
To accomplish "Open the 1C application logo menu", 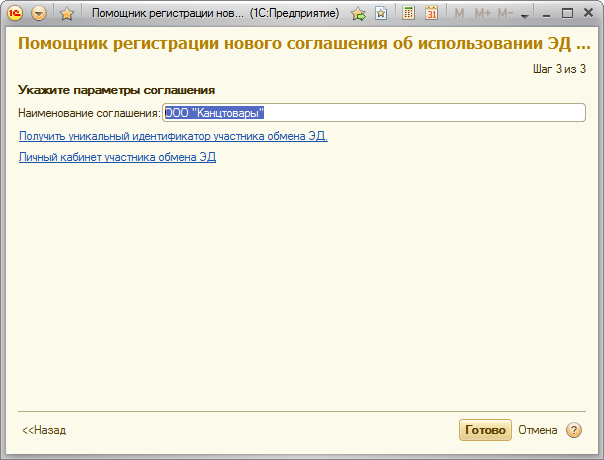I will (15, 13).
